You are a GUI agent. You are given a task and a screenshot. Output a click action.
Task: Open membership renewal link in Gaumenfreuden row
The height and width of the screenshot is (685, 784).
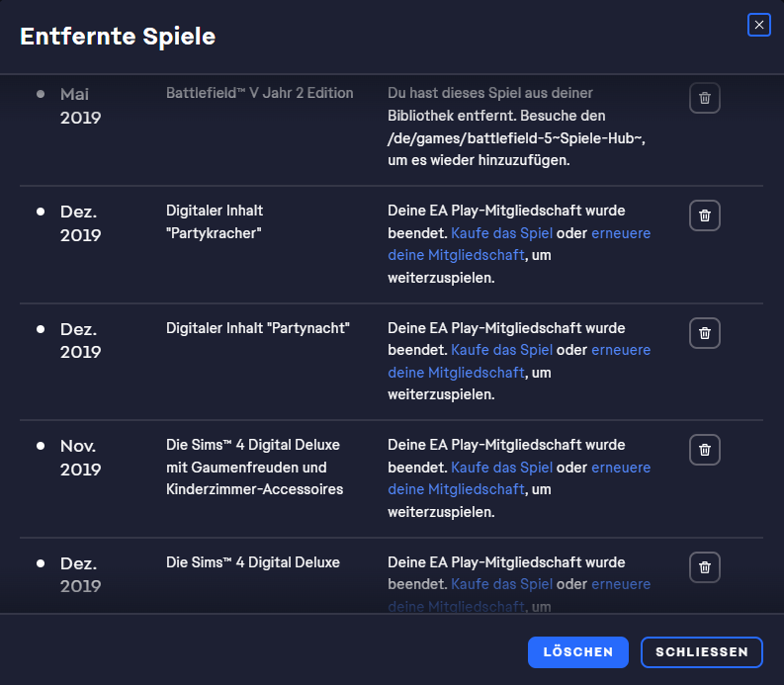(x=621, y=467)
